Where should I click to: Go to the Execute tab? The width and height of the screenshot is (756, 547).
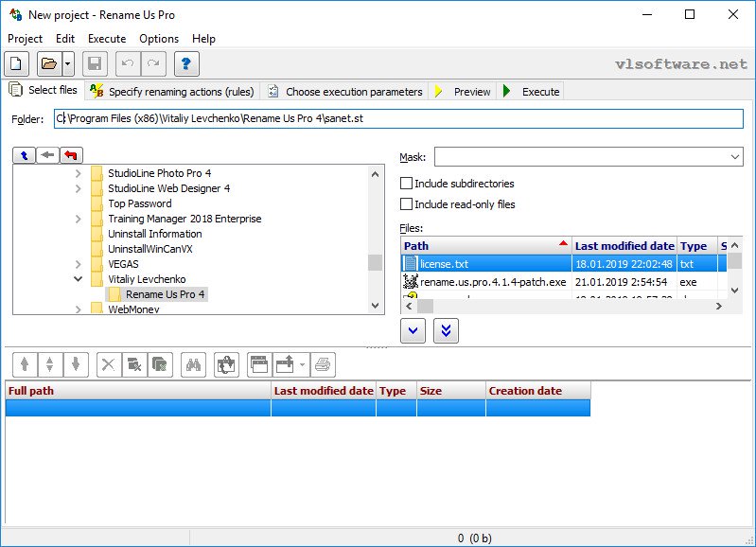click(x=531, y=91)
